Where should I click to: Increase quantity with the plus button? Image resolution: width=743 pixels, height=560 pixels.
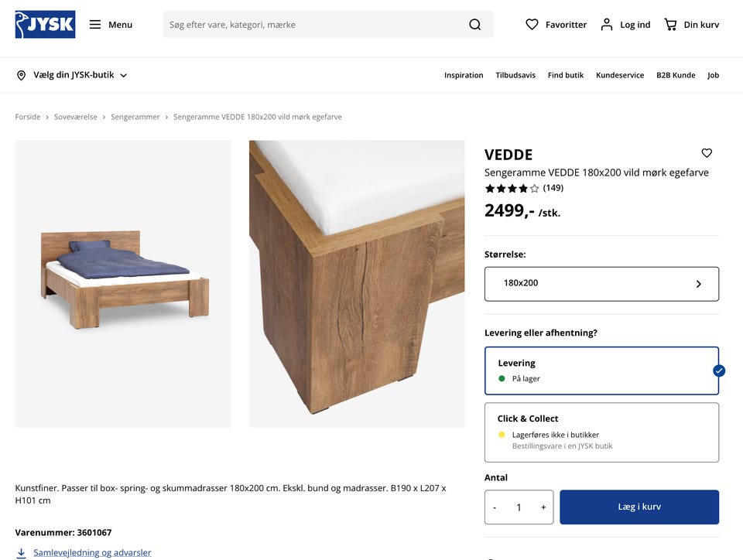pyautogui.click(x=543, y=507)
